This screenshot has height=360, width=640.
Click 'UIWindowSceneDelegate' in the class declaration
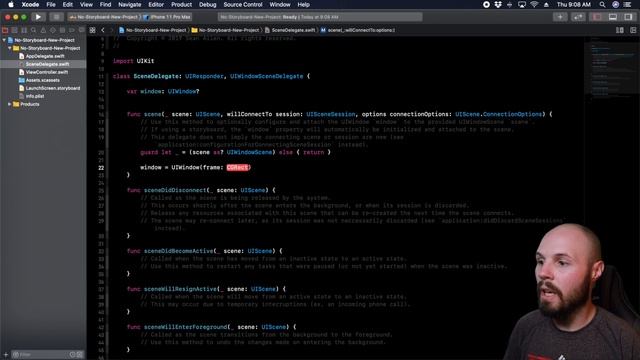tap(267, 76)
